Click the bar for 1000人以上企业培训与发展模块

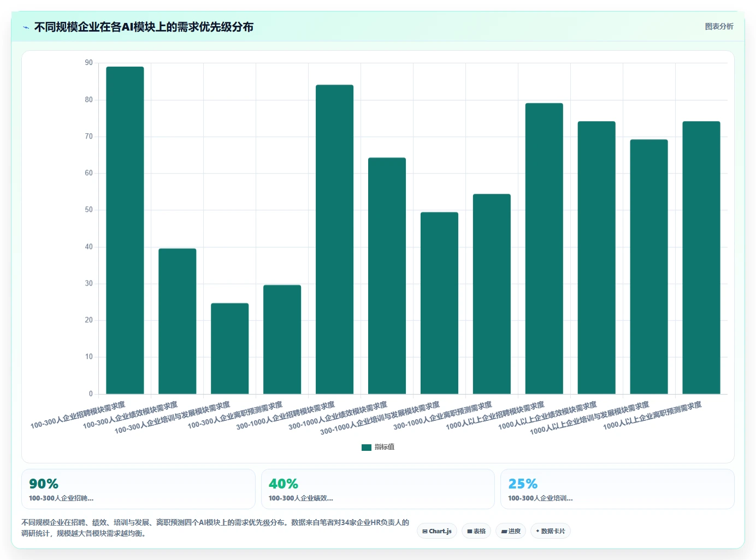tap(649, 267)
